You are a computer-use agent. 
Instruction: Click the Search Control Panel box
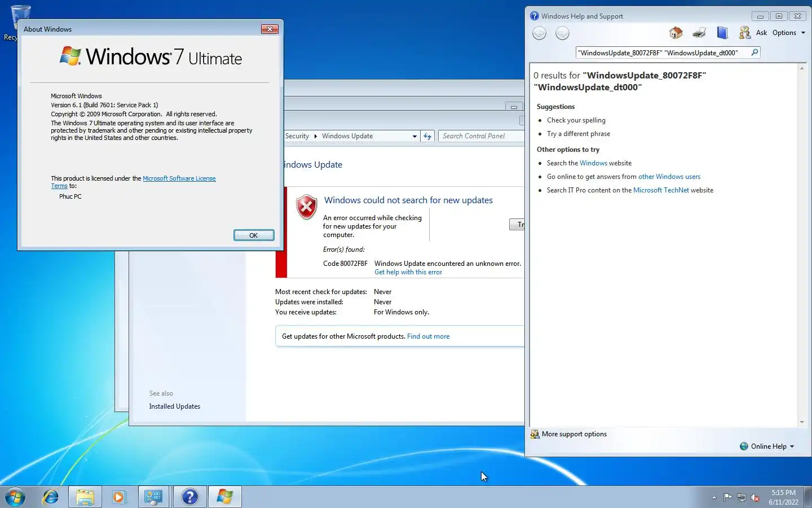(480, 136)
